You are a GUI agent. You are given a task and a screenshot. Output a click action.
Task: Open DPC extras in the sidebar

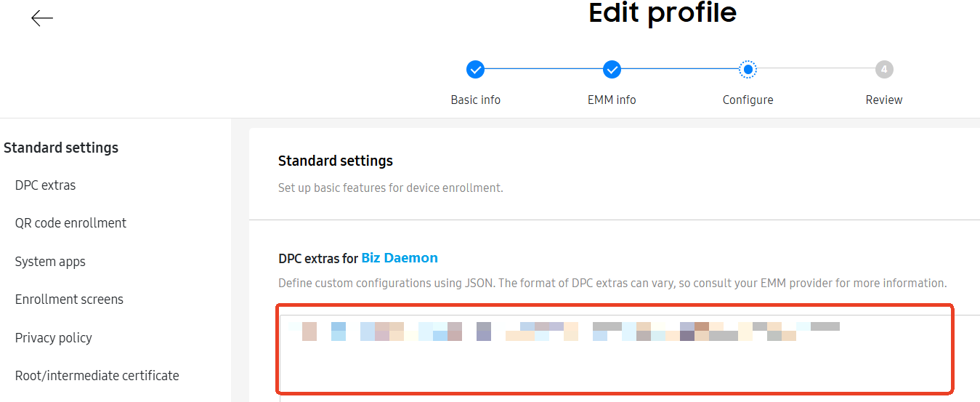point(45,185)
